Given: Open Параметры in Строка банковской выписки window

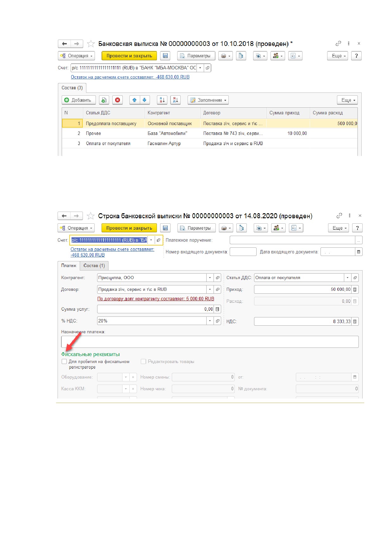Looking at the screenshot, I should [x=196, y=228].
